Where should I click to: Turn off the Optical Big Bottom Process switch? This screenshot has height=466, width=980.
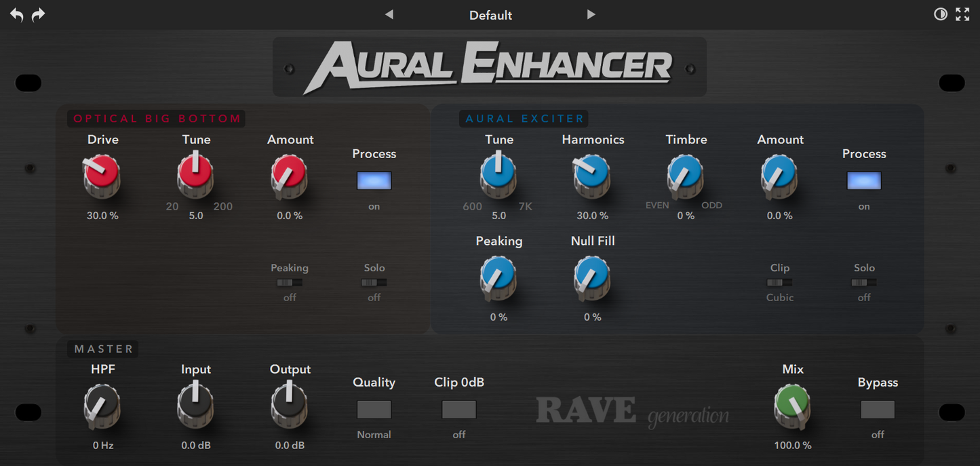(x=374, y=180)
